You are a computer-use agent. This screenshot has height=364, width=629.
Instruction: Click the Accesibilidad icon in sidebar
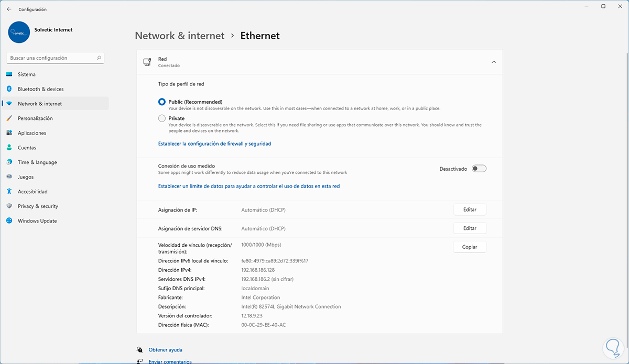[x=9, y=192]
